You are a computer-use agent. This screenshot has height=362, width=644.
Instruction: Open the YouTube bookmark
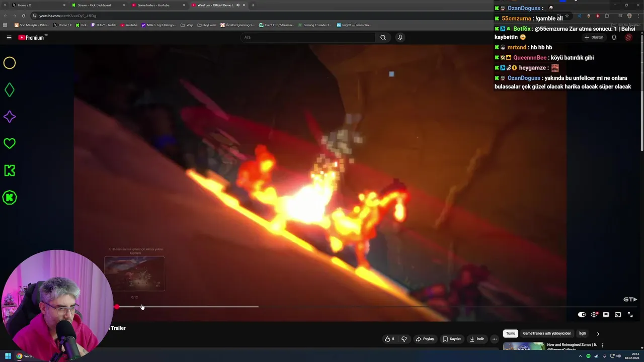click(129, 25)
